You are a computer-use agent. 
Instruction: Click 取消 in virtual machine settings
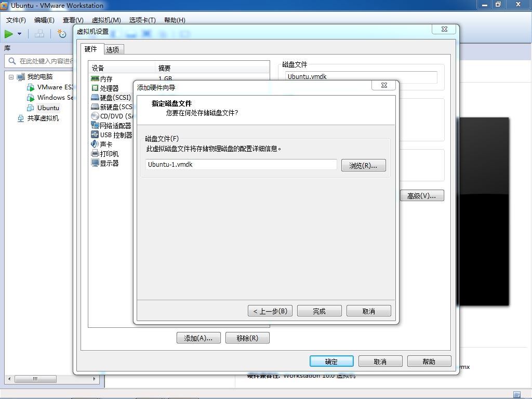(x=380, y=362)
